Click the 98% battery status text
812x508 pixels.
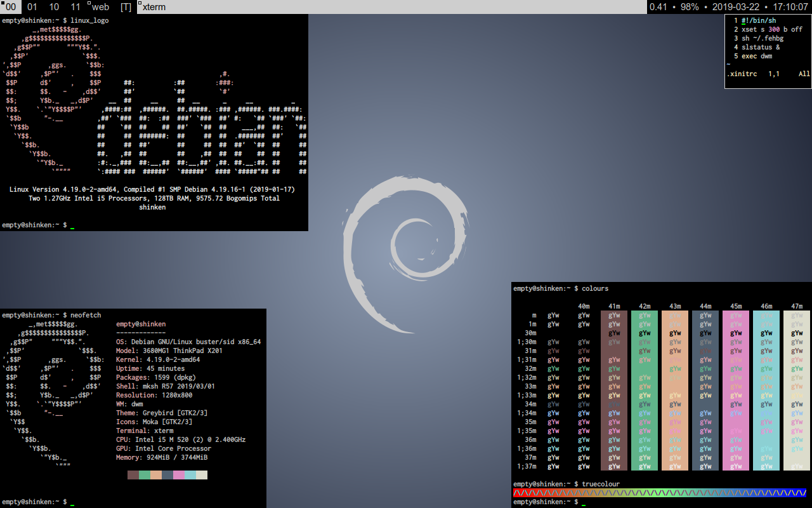[x=690, y=7]
